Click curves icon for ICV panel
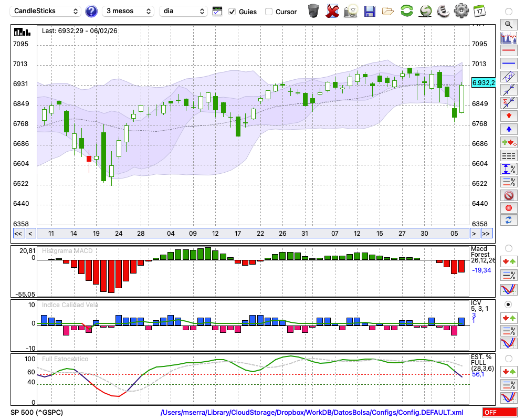Image resolution: width=525 pixels, height=420 pixels. (x=509, y=343)
